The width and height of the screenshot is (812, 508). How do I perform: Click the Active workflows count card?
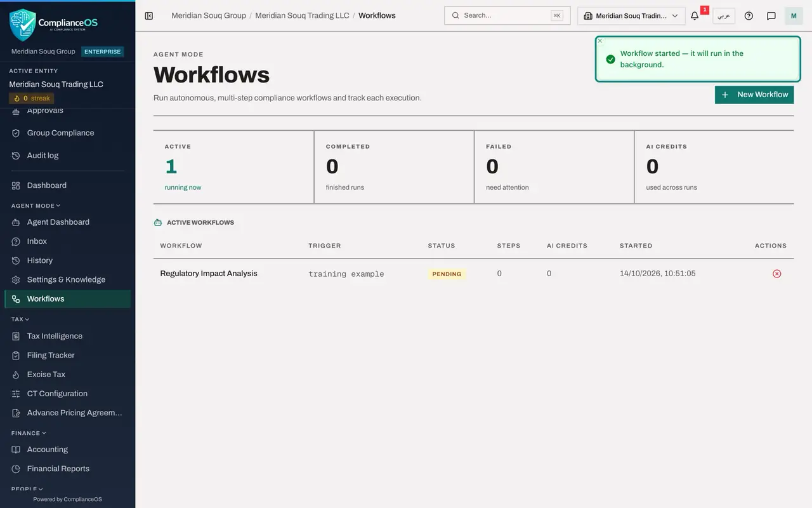coord(233,167)
